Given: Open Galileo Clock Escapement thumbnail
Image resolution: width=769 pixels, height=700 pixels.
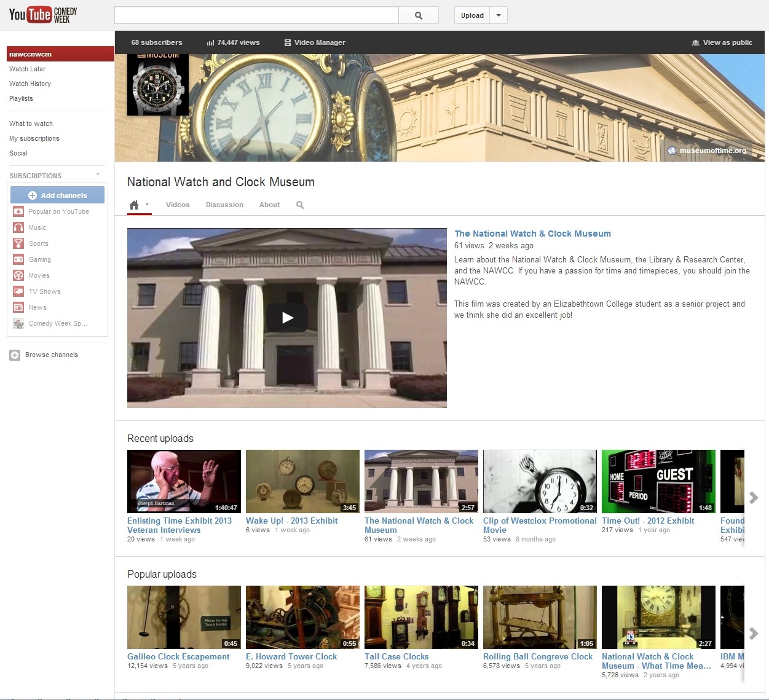Looking at the screenshot, I should pyautogui.click(x=184, y=618).
